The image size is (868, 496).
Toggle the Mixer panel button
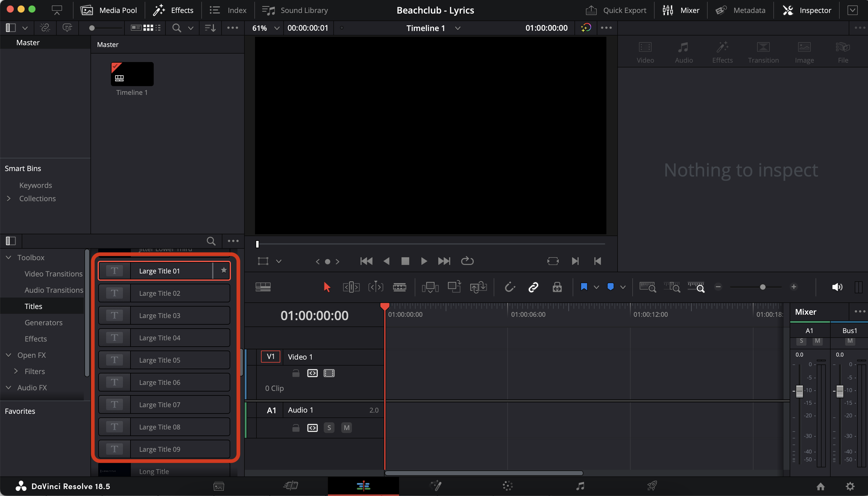click(x=681, y=10)
